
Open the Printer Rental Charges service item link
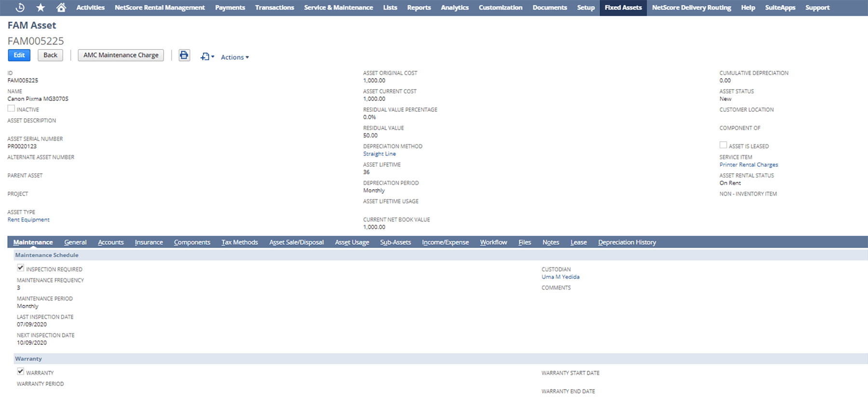tap(748, 165)
